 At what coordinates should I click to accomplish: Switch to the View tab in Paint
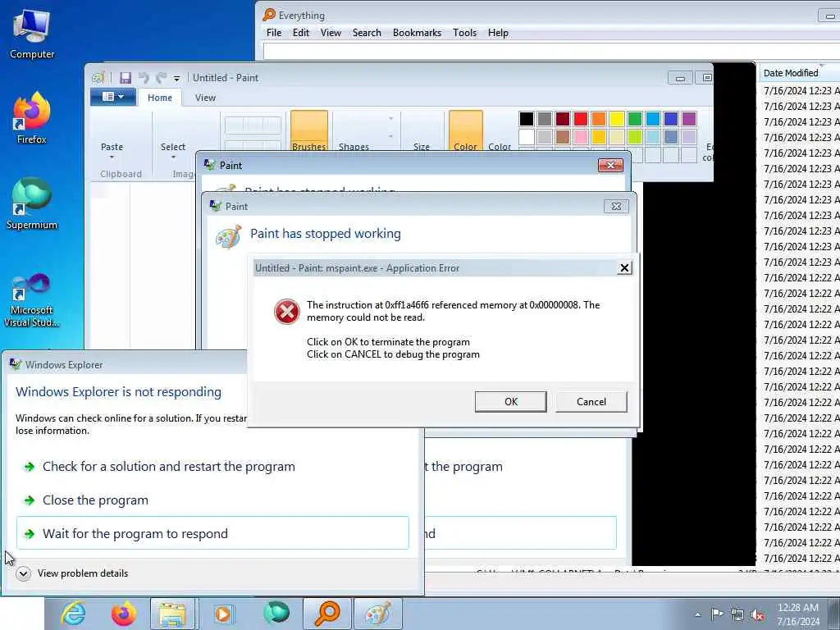pyautogui.click(x=205, y=98)
